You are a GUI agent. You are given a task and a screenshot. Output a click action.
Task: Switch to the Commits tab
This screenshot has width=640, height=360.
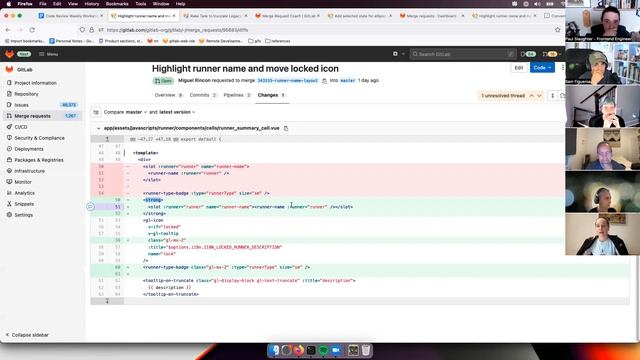click(203, 95)
